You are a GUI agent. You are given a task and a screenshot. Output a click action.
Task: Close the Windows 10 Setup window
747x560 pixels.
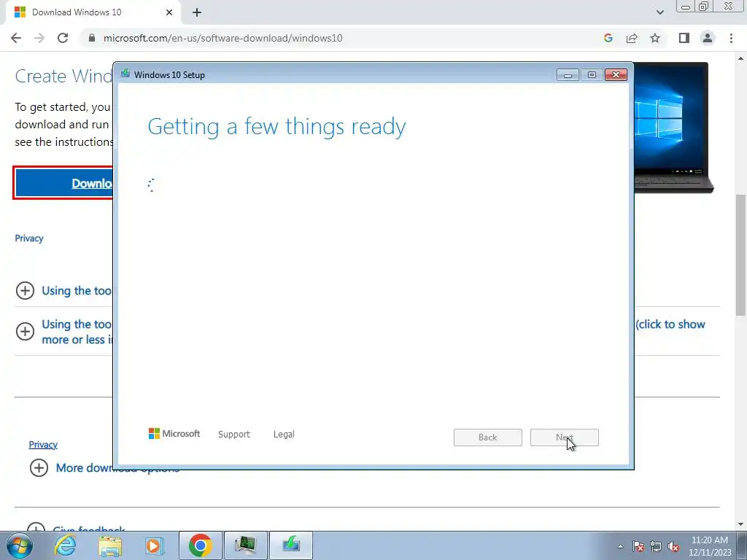(616, 75)
